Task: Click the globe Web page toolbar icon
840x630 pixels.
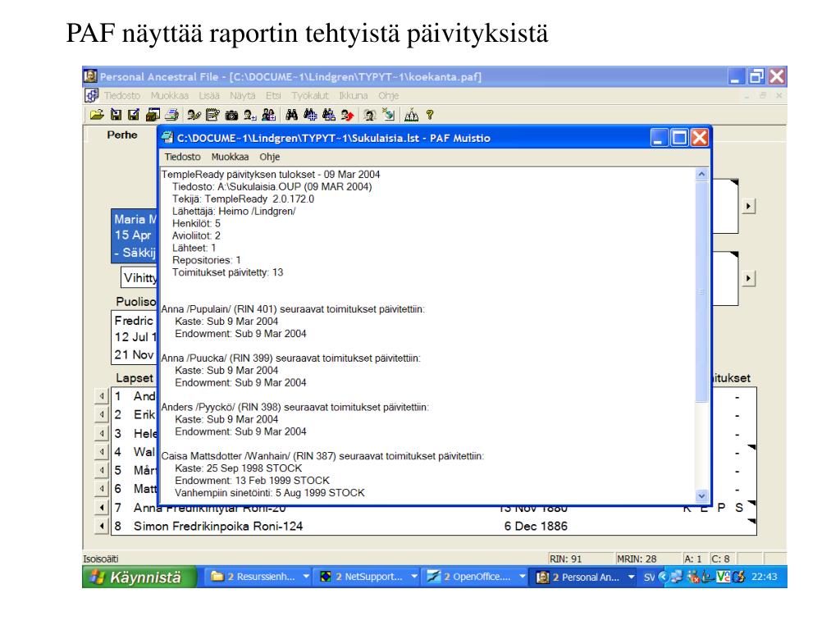Action: [388, 115]
